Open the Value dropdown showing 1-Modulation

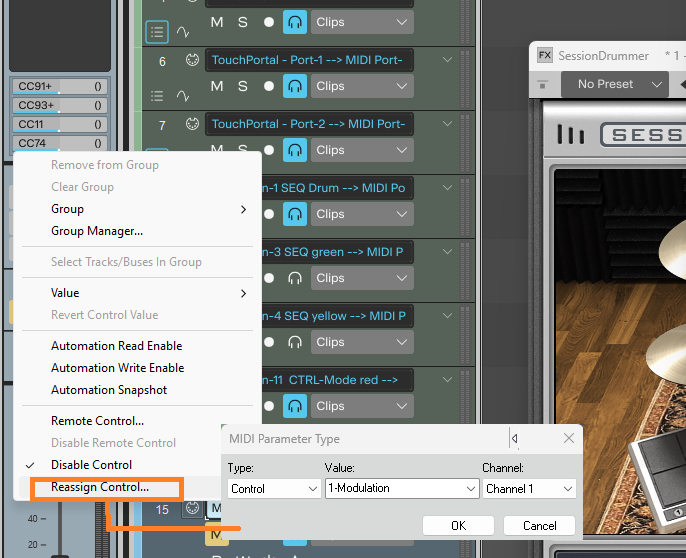pyautogui.click(x=401, y=489)
